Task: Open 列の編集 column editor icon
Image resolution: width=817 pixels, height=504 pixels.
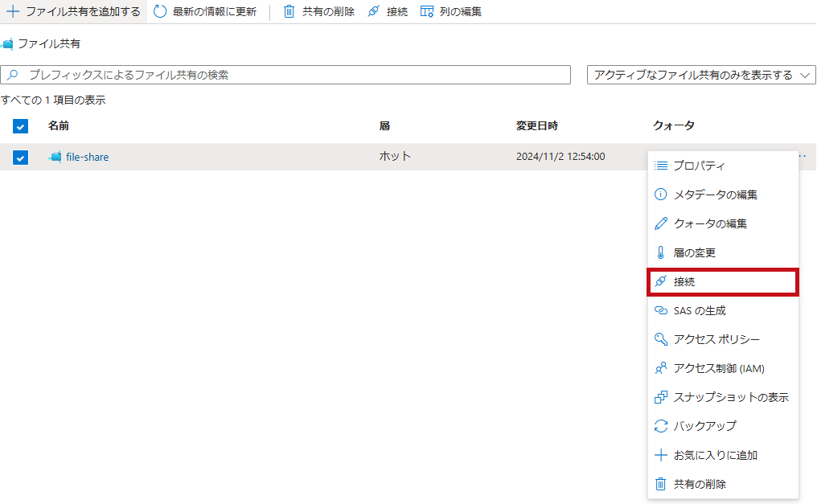Action: click(427, 12)
